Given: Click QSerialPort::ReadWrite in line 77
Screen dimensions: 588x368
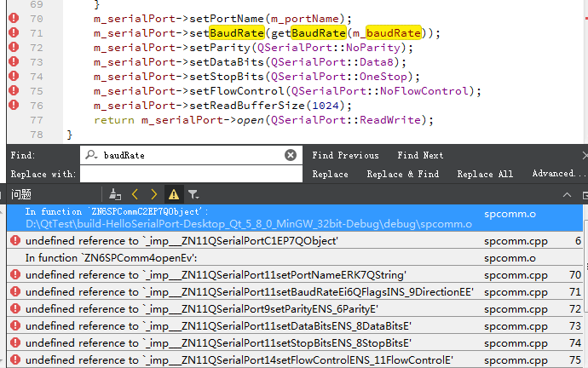Looking at the screenshot, I should [345, 120].
